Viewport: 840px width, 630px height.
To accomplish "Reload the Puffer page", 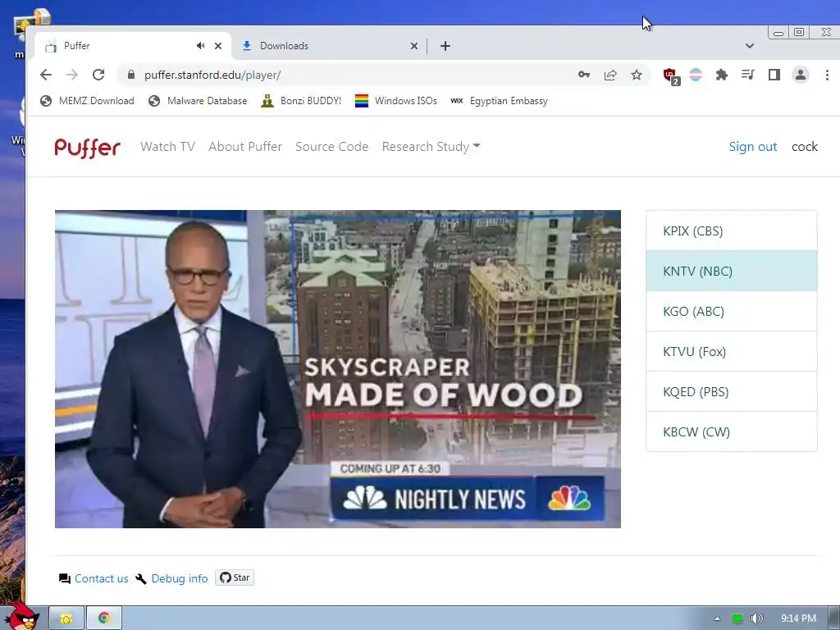I will click(98, 75).
